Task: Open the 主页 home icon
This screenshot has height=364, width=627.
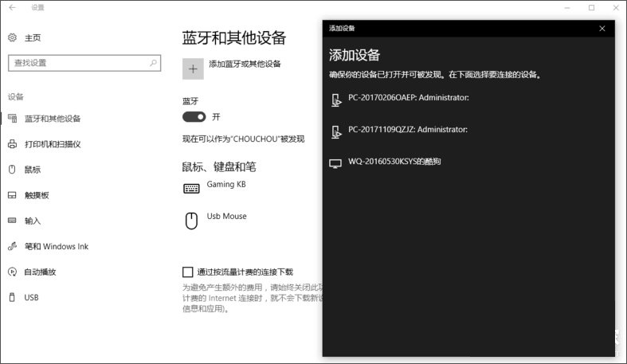Action: pyautogui.click(x=12, y=37)
